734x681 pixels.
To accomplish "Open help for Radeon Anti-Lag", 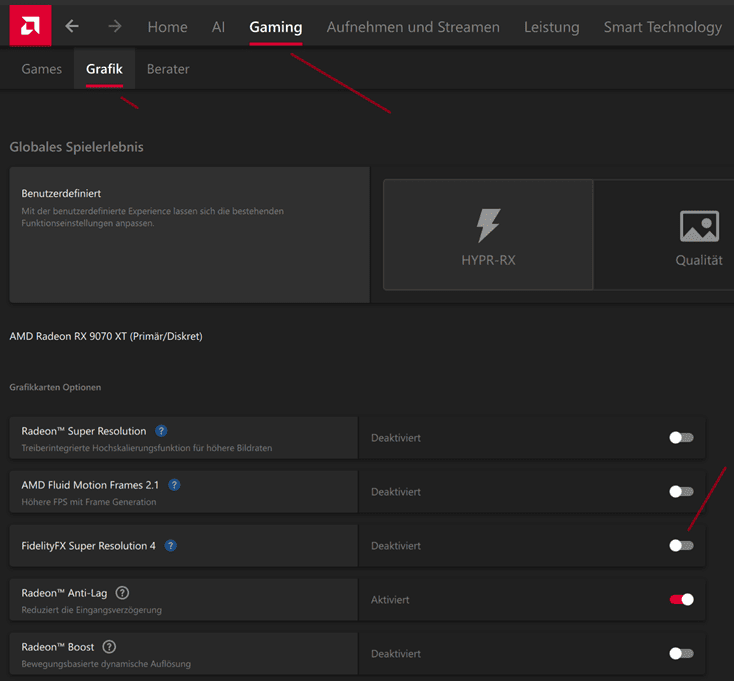I will pos(122,593).
